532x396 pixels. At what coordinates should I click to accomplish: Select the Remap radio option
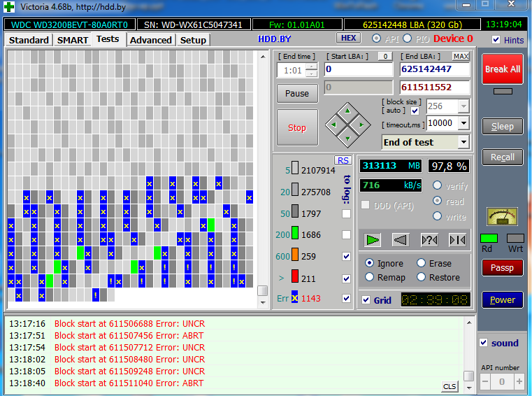coord(370,277)
